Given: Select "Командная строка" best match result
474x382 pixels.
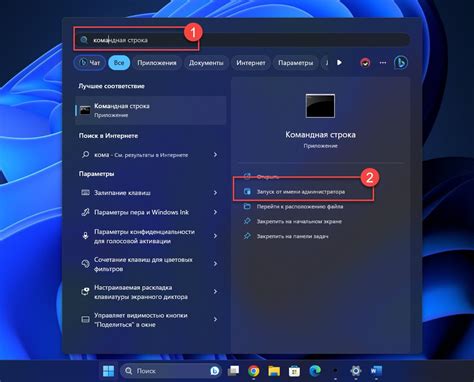Looking at the screenshot, I should (x=151, y=110).
